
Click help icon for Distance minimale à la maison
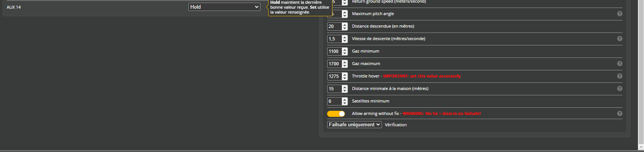point(619,88)
